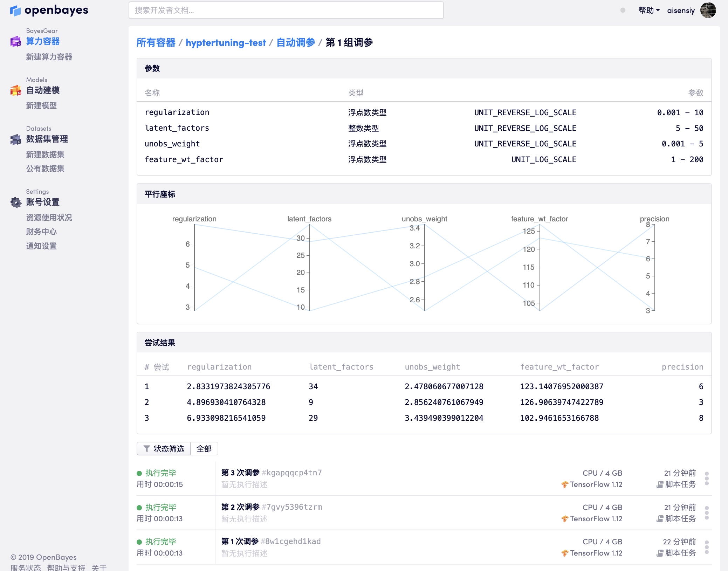Click the Settings gear icon
Image resolution: width=728 pixels, height=571 pixels.
point(16,202)
